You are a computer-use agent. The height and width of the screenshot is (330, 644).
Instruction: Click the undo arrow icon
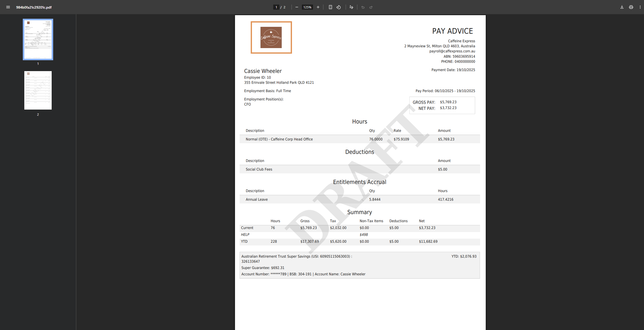tap(363, 7)
